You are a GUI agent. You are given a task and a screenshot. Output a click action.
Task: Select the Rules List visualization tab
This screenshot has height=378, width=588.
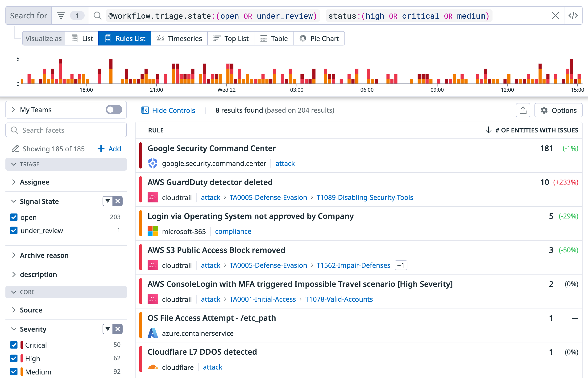[x=125, y=38]
